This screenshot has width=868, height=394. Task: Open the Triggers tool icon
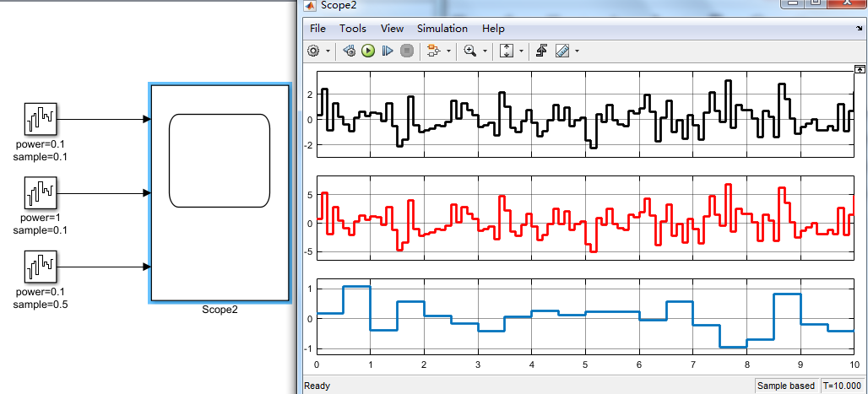[x=542, y=51]
